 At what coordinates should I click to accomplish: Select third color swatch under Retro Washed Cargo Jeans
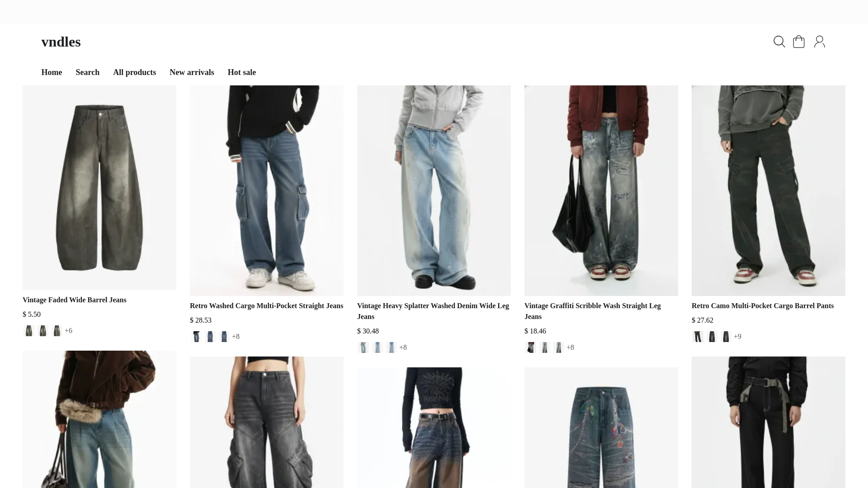(224, 337)
